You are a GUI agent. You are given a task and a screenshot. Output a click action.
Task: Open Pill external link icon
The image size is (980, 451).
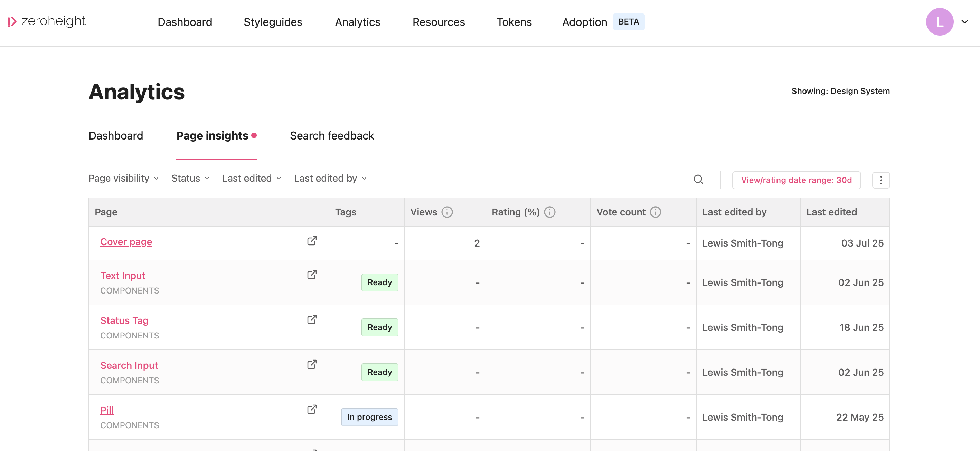pos(312,410)
